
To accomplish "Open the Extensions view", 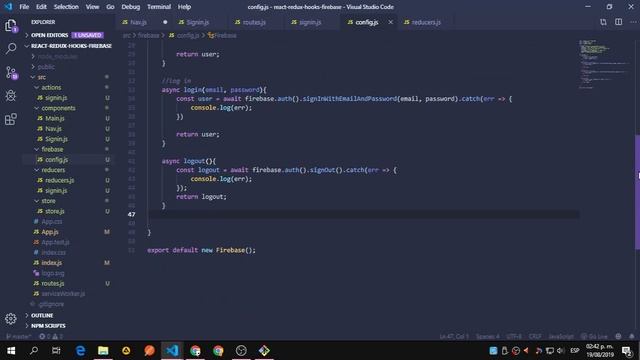I will pos(11,119).
